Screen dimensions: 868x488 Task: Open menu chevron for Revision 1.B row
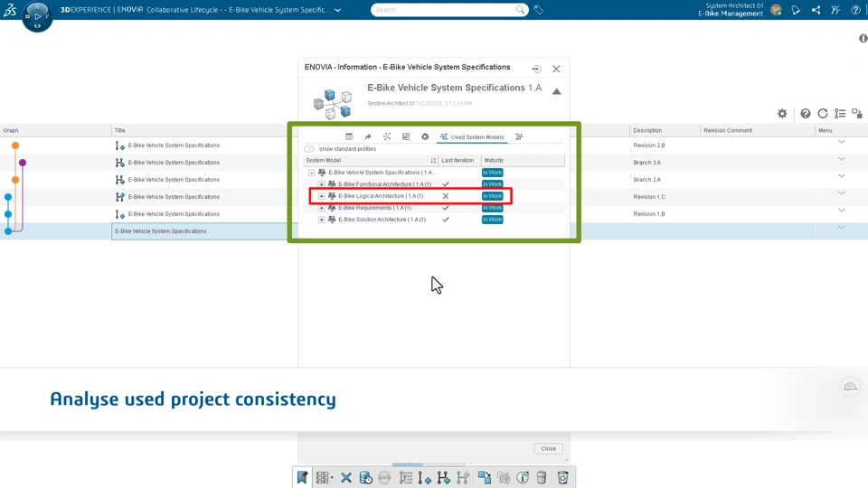[x=842, y=211]
